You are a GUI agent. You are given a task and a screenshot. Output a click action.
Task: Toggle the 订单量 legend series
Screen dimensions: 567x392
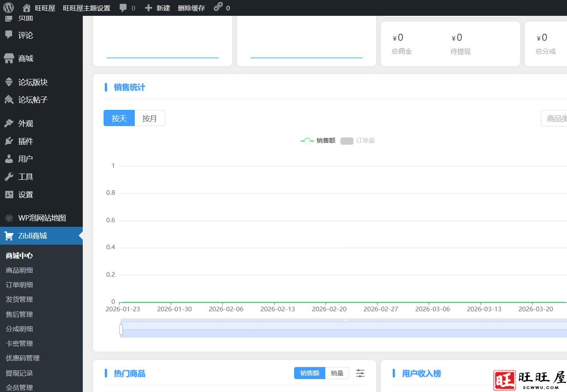click(358, 141)
